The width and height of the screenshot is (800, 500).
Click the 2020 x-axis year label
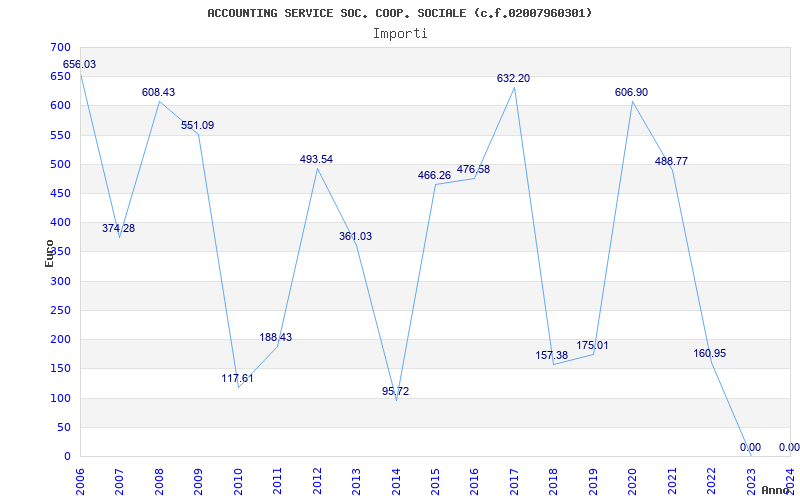click(x=633, y=481)
